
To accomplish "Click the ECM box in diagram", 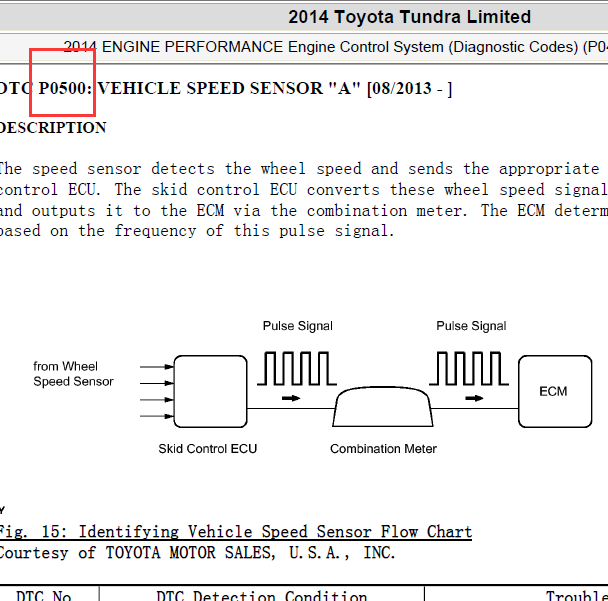I will pos(555,391).
